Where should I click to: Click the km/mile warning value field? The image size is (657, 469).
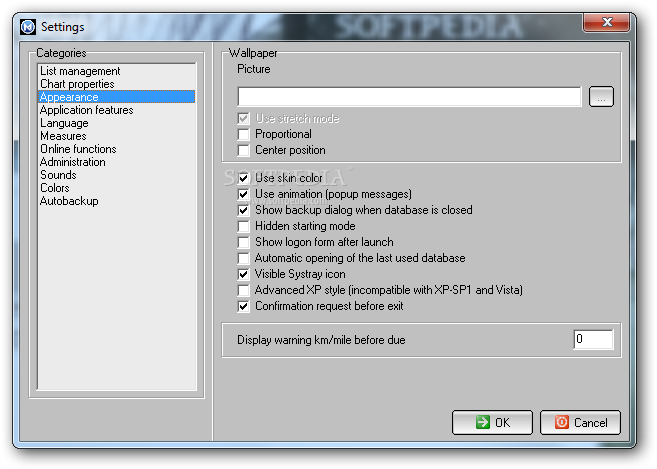point(593,339)
